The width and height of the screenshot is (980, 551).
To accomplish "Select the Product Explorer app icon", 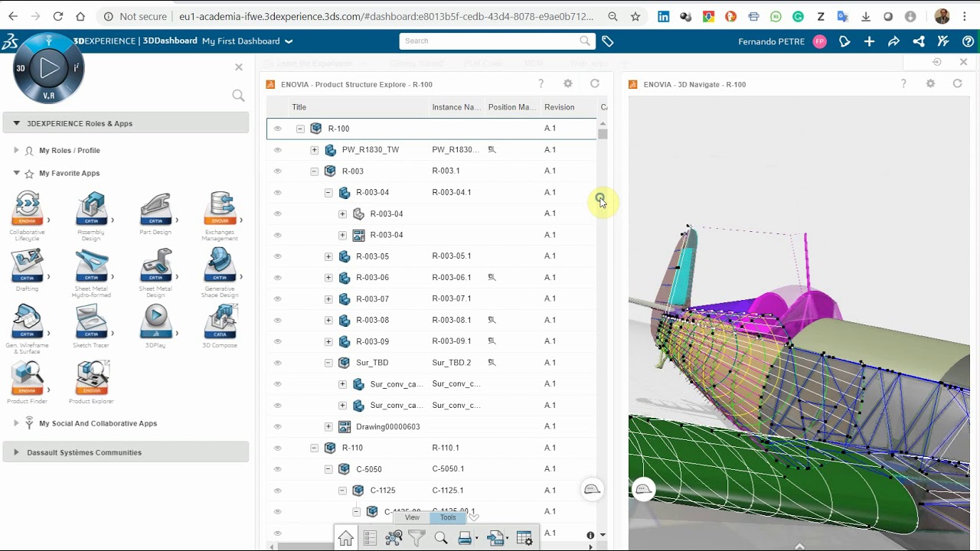I will tap(92, 375).
